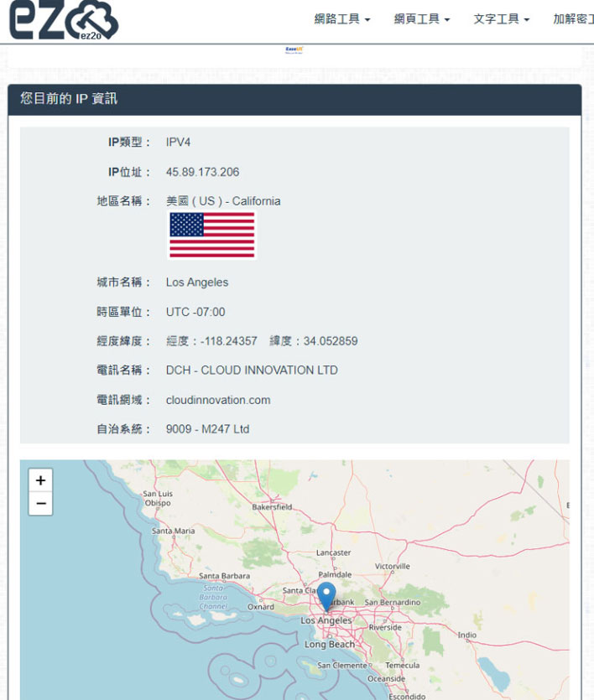The width and height of the screenshot is (594, 700).
Task: Open the 文字工具 dropdown menu
Action: pyautogui.click(x=502, y=19)
